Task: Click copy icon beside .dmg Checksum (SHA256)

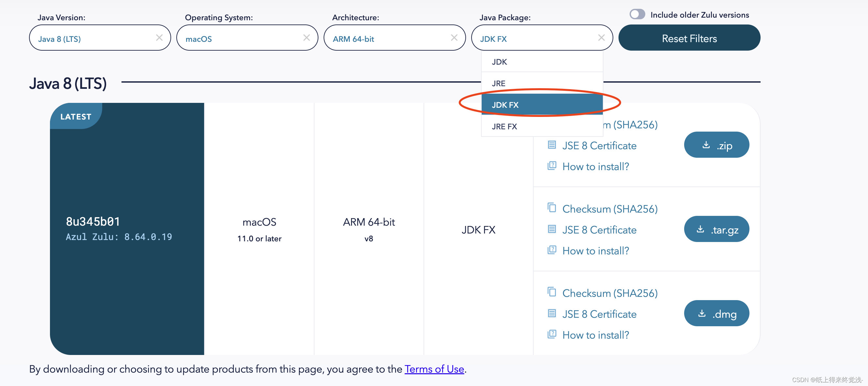Action: coord(552,292)
